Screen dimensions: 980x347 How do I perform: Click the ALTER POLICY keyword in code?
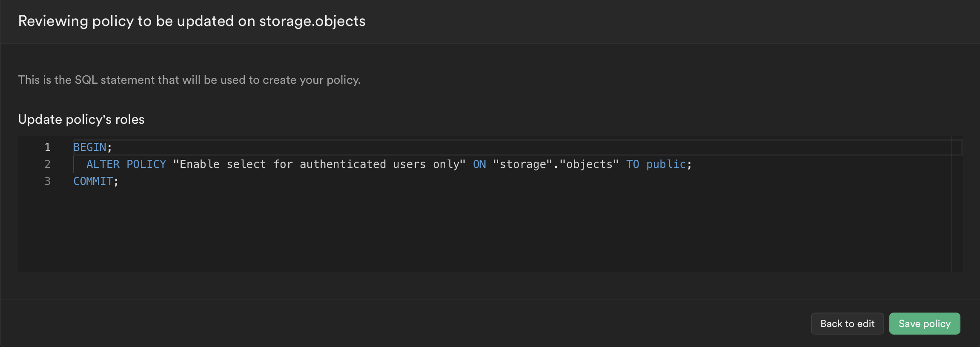[126, 164]
